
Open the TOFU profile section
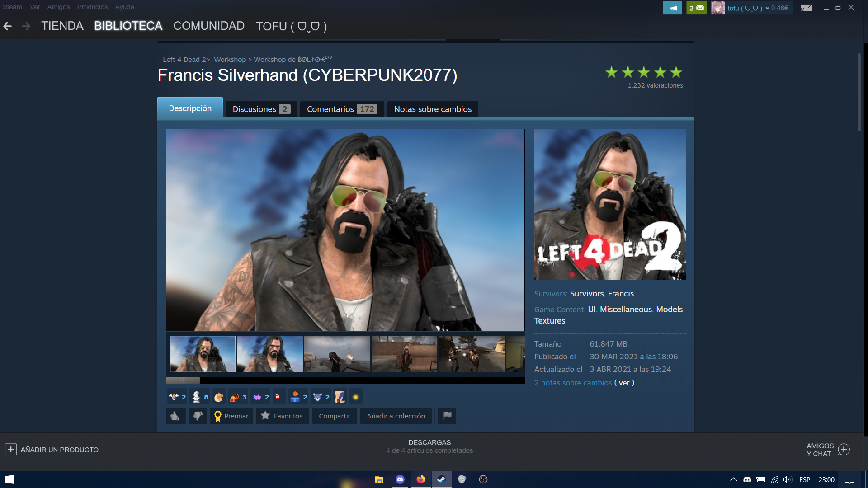(x=291, y=26)
